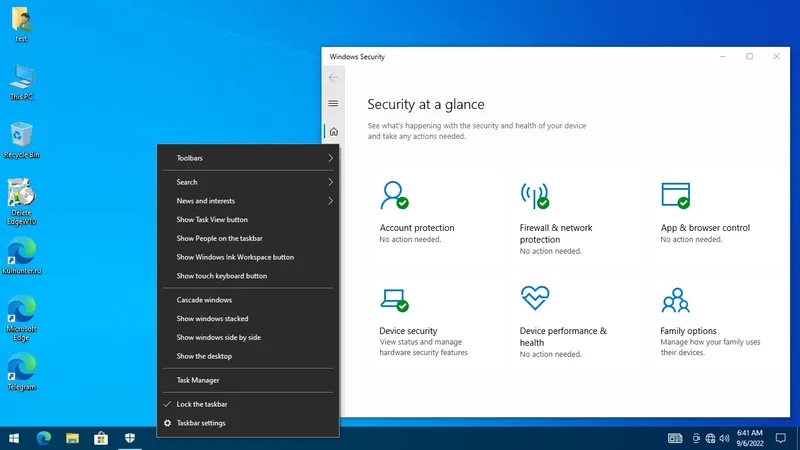Toggle Show touch keyboard button

tap(248, 276)
